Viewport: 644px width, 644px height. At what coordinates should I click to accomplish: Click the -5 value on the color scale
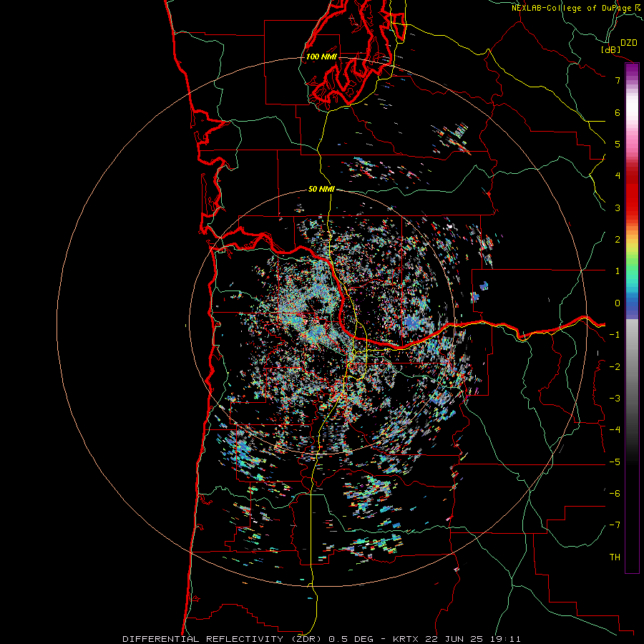click(615, 462)
